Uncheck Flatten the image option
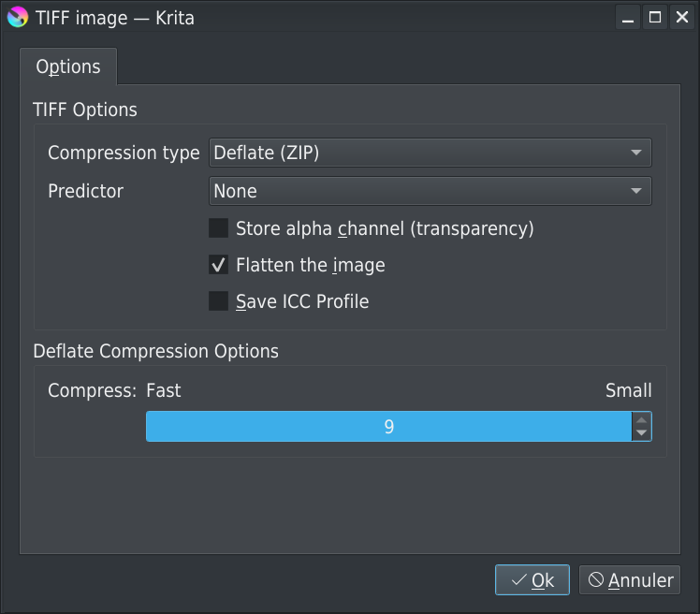 pos(218,266)
